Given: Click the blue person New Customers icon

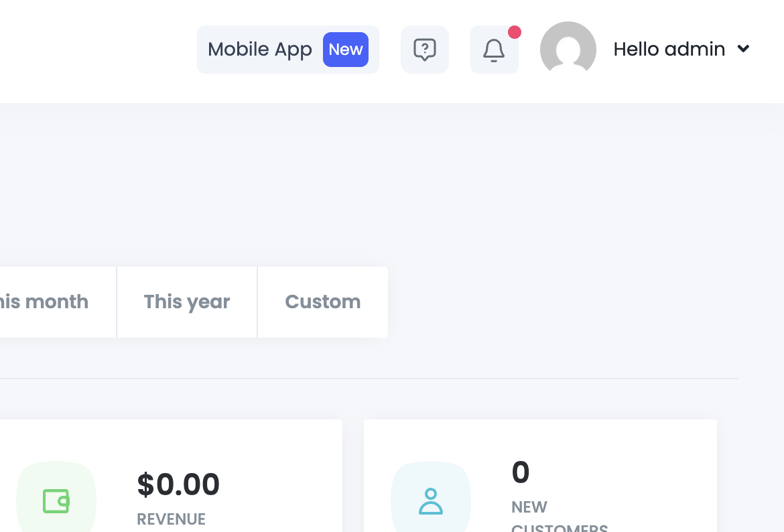Looking at the screenshot, I should [x=431, y=501].
